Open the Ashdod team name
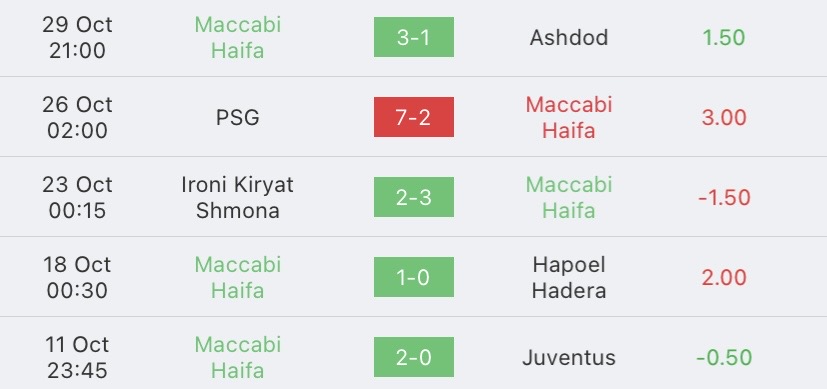The image size is (827, 389). (569, 37)
